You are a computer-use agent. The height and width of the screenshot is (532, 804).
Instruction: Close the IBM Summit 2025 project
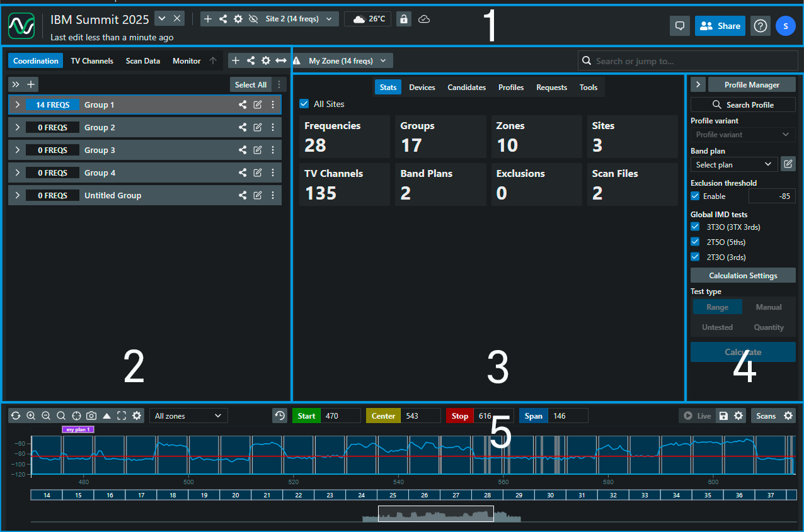[177, 18]
